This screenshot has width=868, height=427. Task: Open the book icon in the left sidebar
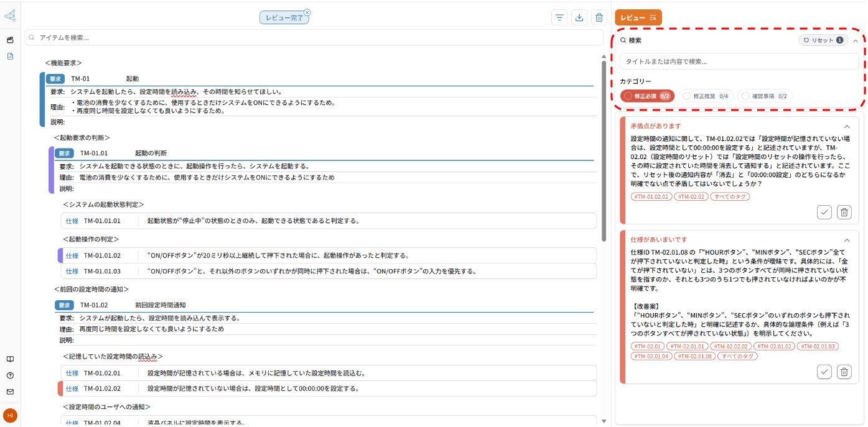point(10,359)
